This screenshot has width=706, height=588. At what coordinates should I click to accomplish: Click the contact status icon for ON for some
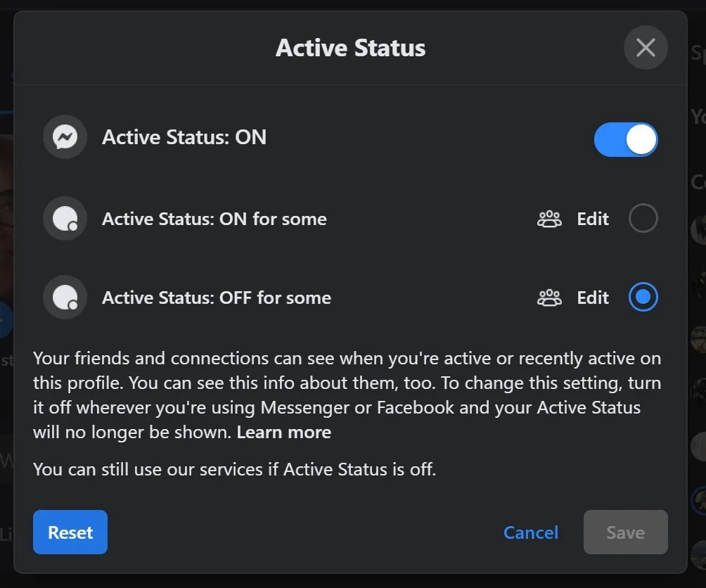(x=64, y=218)
